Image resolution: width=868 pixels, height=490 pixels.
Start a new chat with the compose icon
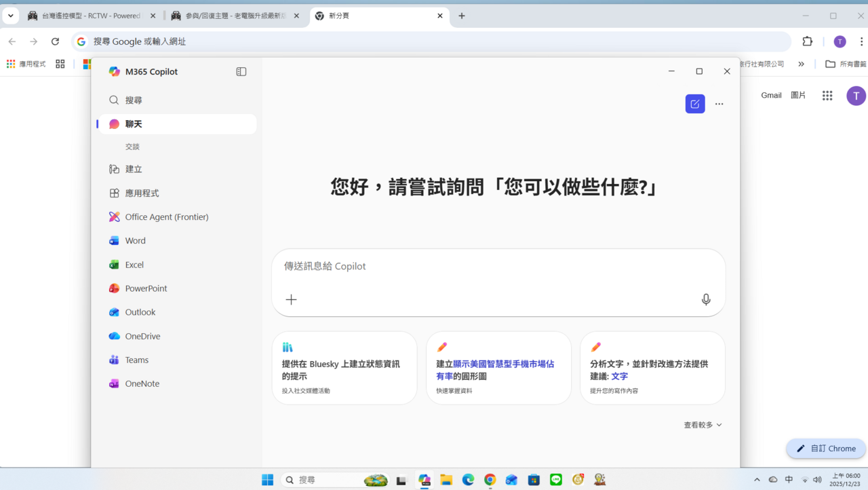click(x=694, y=103)
